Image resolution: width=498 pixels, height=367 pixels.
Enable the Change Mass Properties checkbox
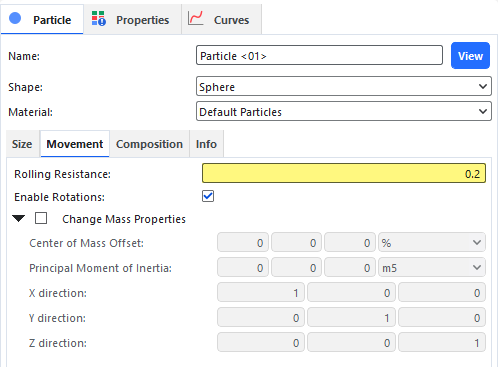41,218
